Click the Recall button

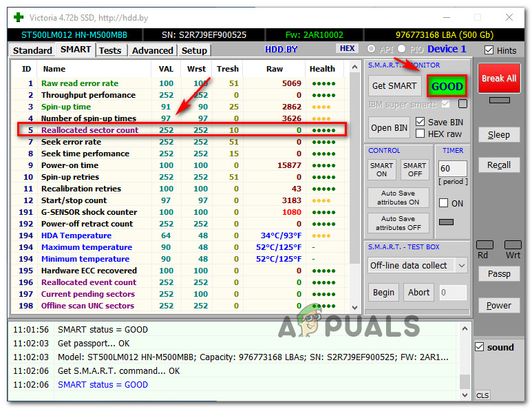pos(499,165)
